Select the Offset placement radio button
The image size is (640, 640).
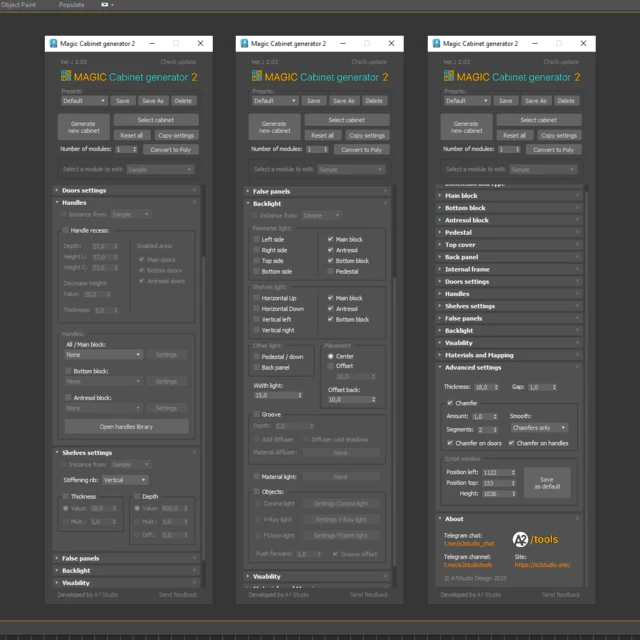pos(331,366)
